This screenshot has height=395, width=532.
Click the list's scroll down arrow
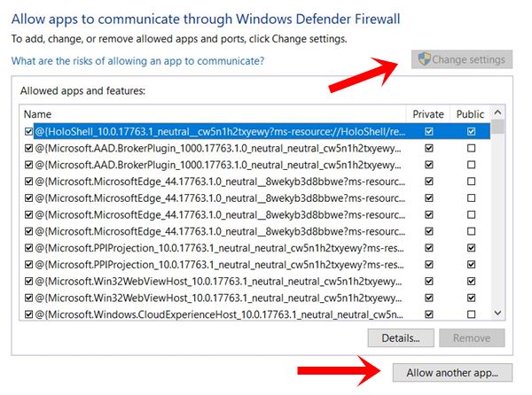pyautogui.click(x=497, y=313)
